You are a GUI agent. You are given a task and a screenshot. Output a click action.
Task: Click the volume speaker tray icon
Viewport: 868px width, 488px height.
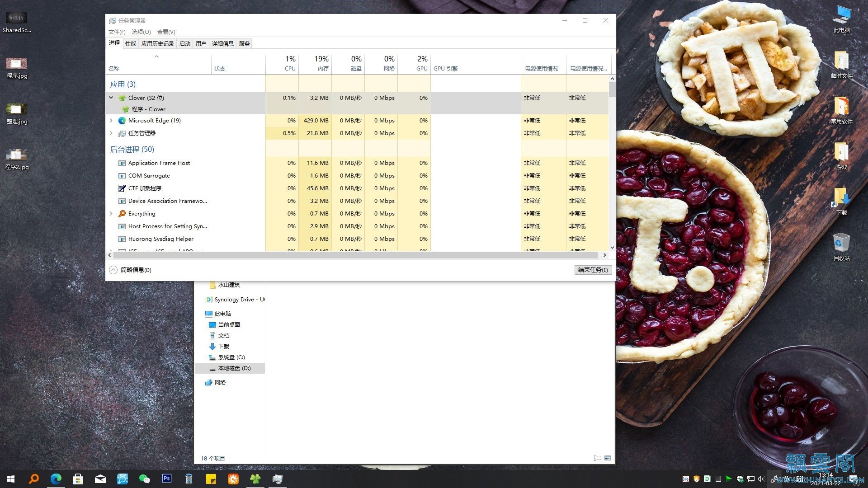tap(761, 479)
